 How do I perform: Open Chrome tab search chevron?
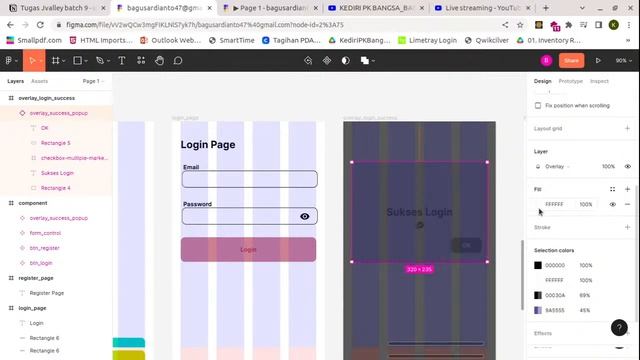pos(582,8)
